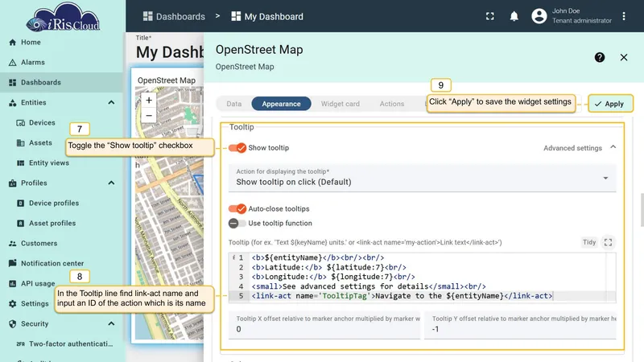The height and width of the screenshot is (362, 644).
Task: Click editor line 1 with '${entityName}'
Action: (x=317, y=257)
